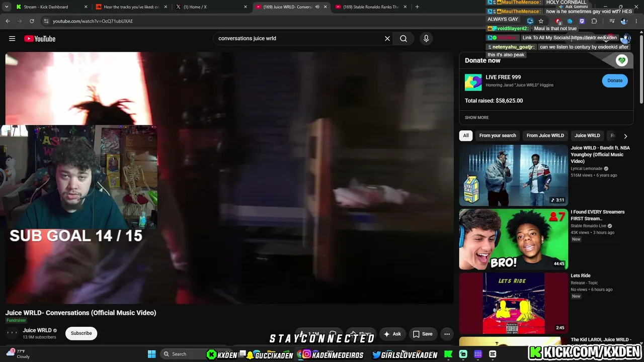The height and width of the screenshot is (362, 644).
Task: Open the media controls toolbar icon
Action: pos(612,21)
